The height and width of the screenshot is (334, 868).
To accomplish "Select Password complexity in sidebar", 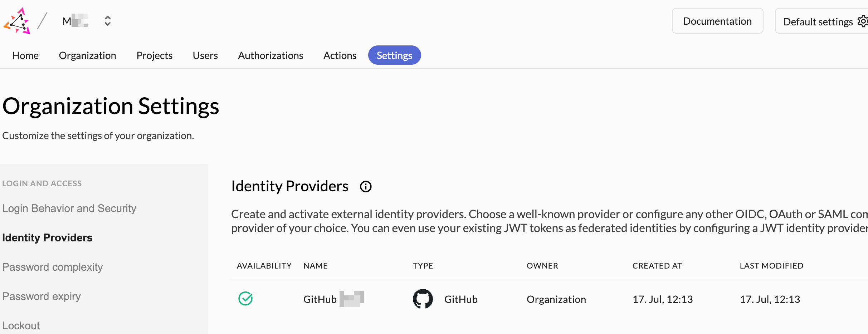I will (x=53, y=267).
